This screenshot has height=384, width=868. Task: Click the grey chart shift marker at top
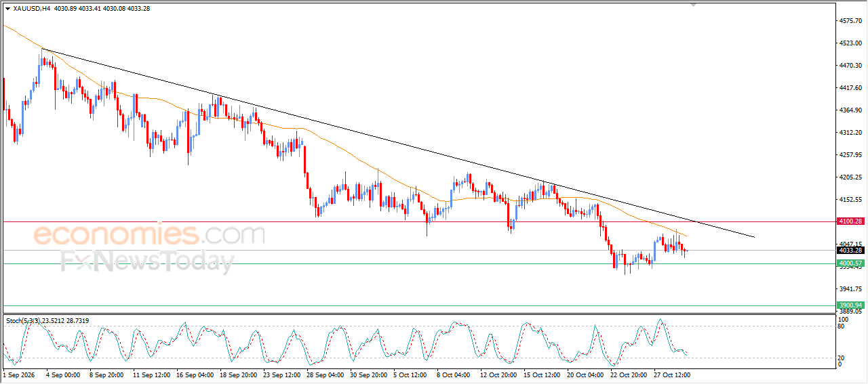click(x=693, y=5)
